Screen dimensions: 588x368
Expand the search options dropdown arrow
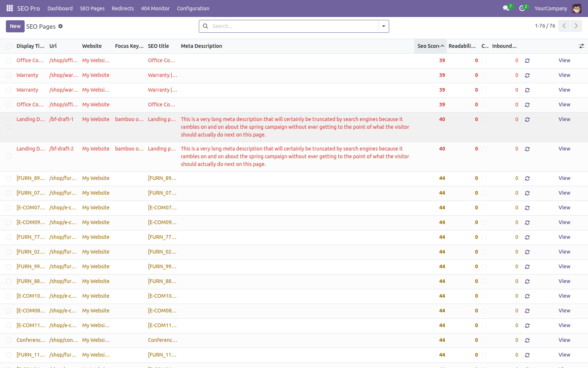384,26
